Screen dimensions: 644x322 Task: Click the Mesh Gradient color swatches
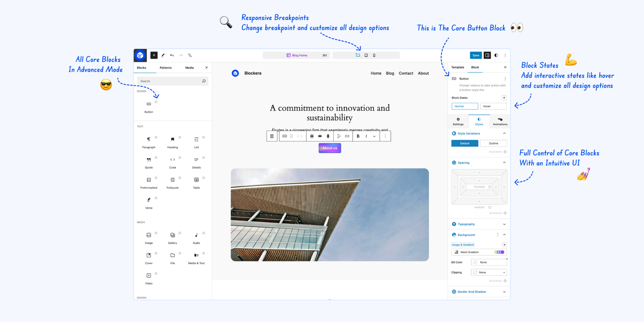point(499,252)
